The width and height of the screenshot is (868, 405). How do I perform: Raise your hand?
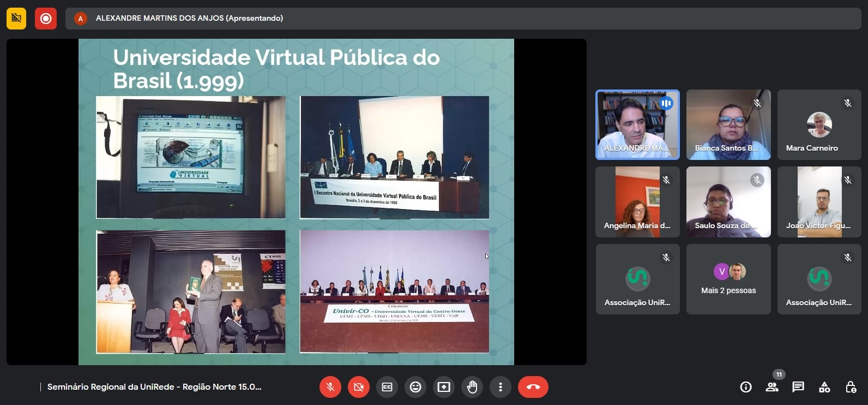(472, 387)
